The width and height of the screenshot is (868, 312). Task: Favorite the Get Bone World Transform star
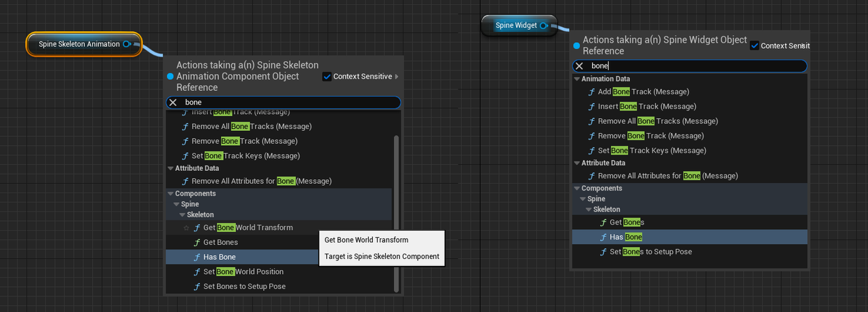pyautogui.click(x=186, y=228)
